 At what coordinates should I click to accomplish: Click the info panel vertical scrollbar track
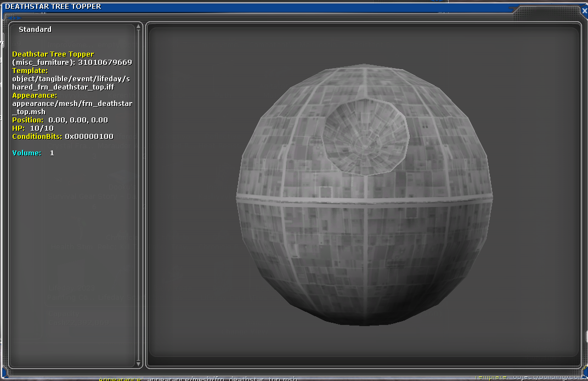pos(138,195)
